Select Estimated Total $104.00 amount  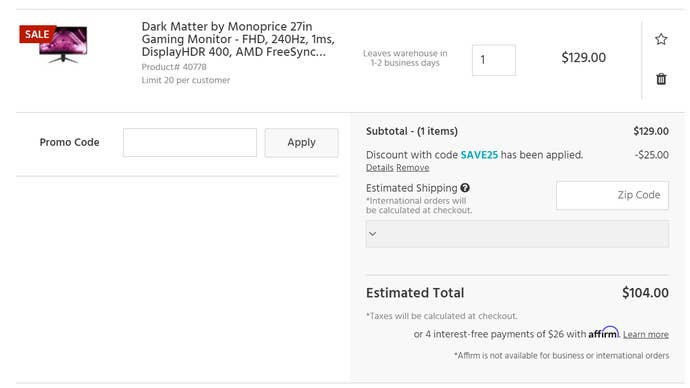coord(645,293)
